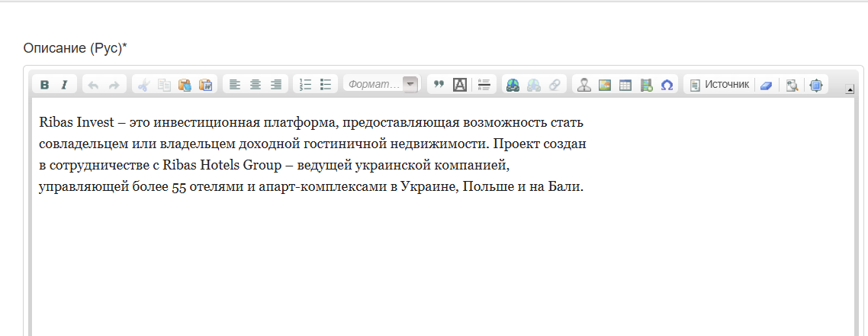868x336 pixels.
Task: Insert a bulleted list
Action: coord(326,85)
